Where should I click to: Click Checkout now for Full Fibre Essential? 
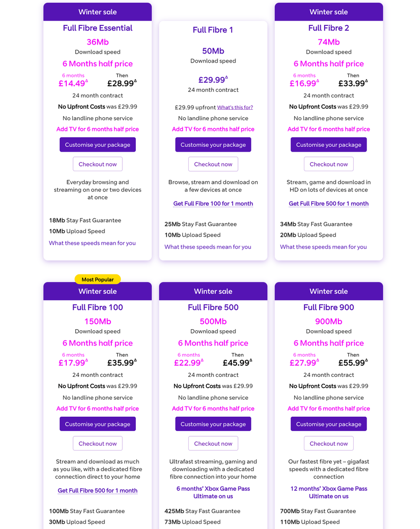[98, 164]
